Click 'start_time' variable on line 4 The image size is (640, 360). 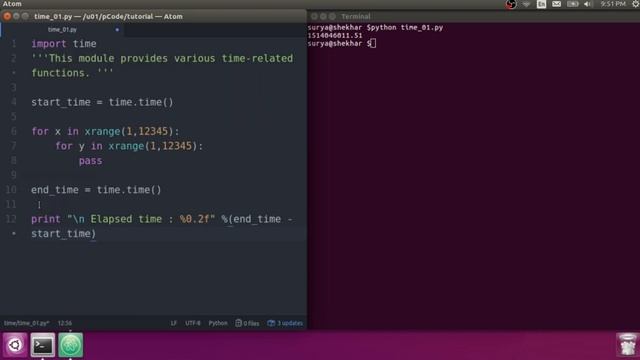61,102
